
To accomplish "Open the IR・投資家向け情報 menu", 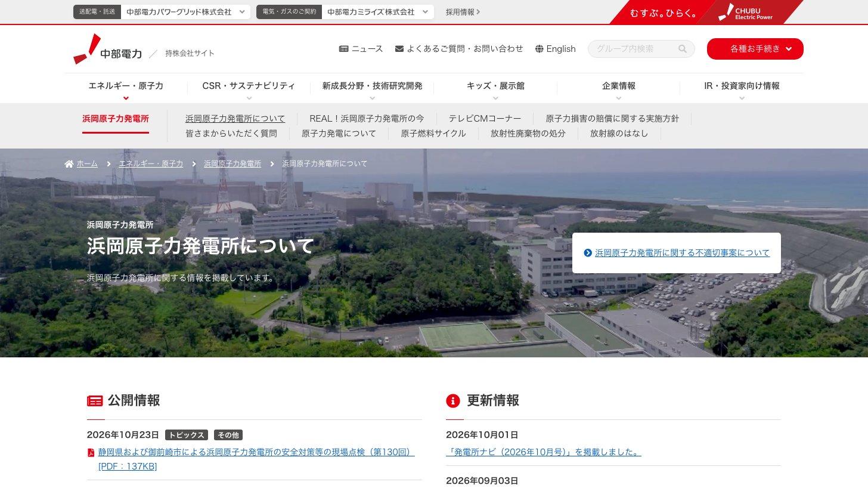I will pos(742,88).
